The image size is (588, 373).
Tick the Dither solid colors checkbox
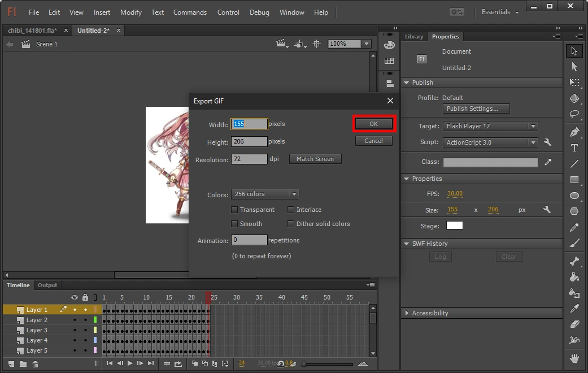pos(291,224)
